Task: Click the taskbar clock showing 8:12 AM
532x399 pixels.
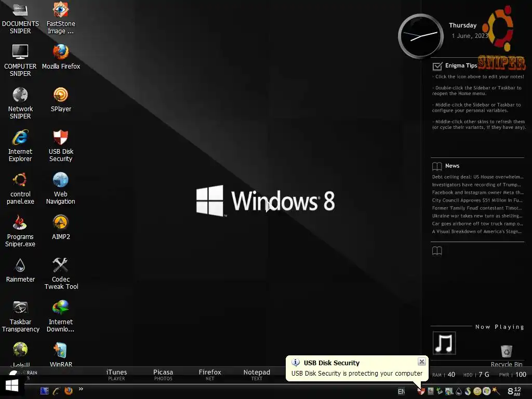Action: point(514,391)
